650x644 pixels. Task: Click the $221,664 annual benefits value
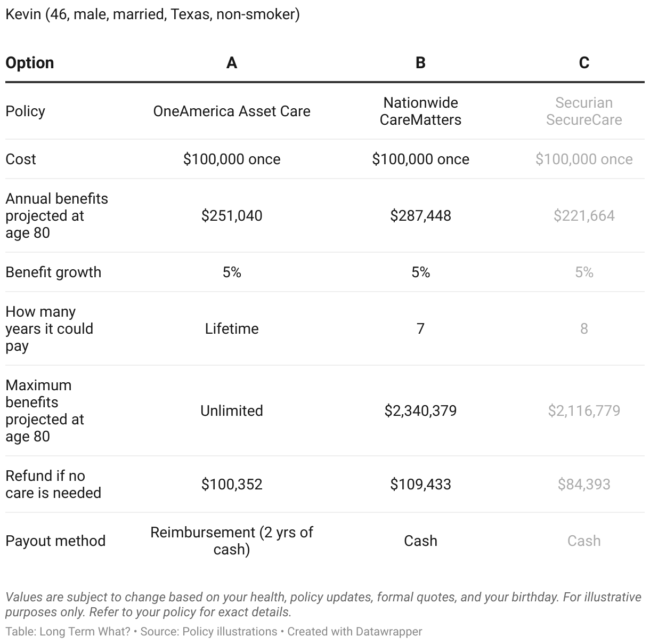pyautogui.click(x=584, y=215)
